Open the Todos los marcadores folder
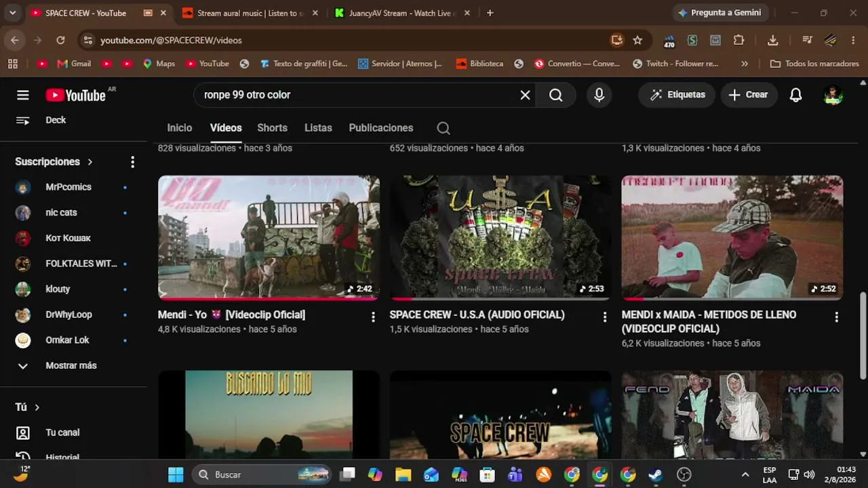Image resolution: width=868 pixels, height=488 pixels. tap(814, 64)
